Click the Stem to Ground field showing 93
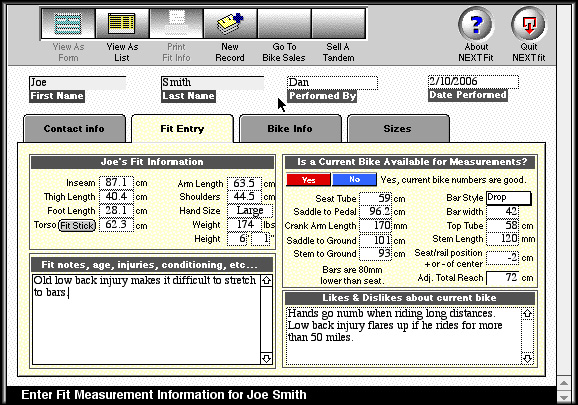This screenshot has width=578, height=405. pos(375,254)
